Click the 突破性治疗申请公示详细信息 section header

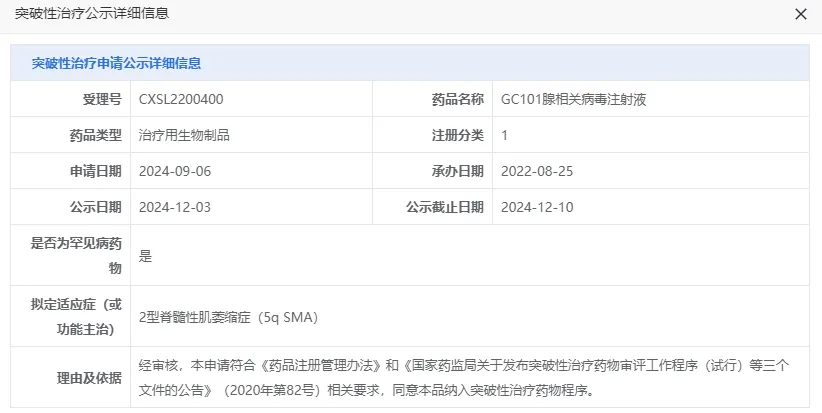pos(116,63)
